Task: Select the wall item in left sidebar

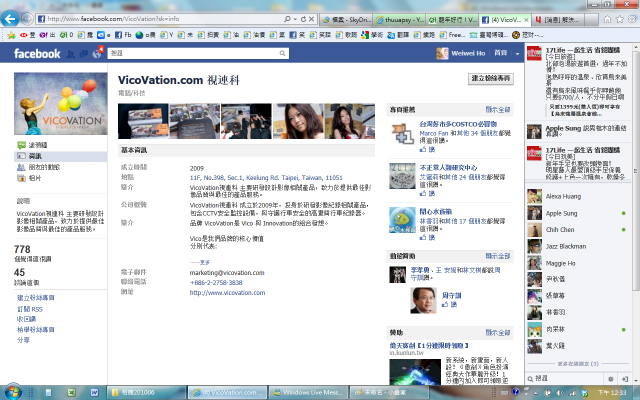Action: click(x=60, y=145)
